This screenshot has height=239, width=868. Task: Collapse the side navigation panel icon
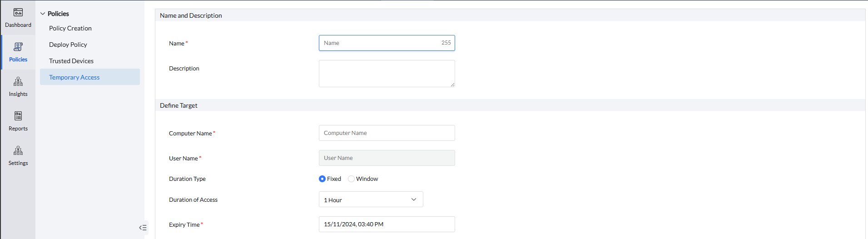[143, 228]
